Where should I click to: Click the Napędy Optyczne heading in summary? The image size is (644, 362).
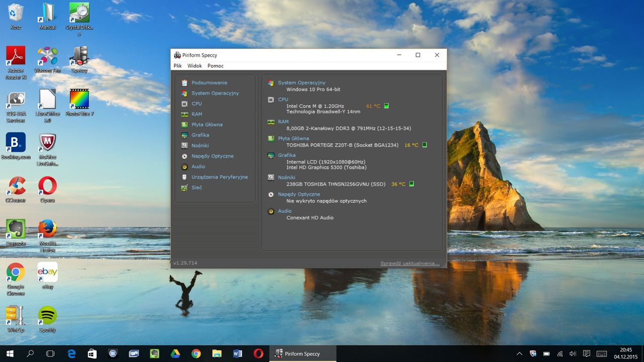(x=299, y=194)
